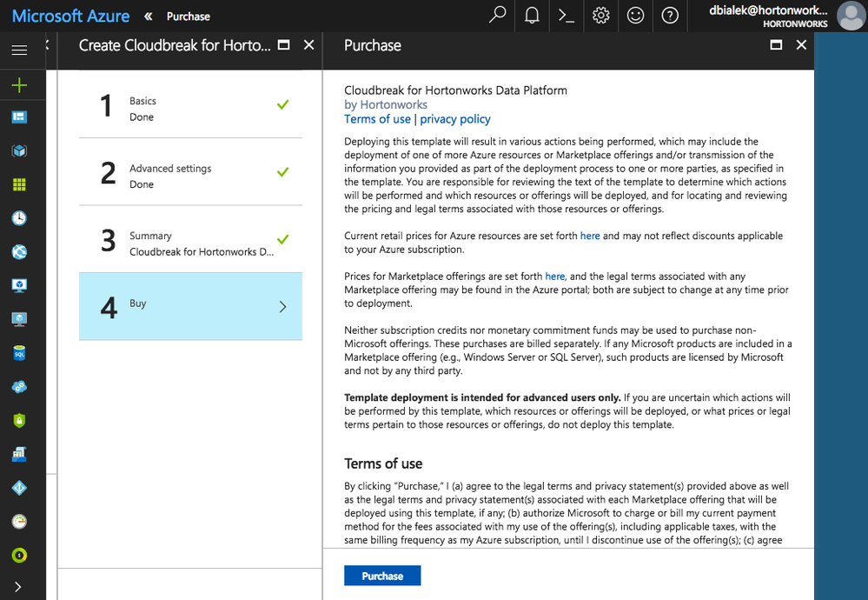
Task: Send feedback via the smiley icon
Action: coord(635,16)
